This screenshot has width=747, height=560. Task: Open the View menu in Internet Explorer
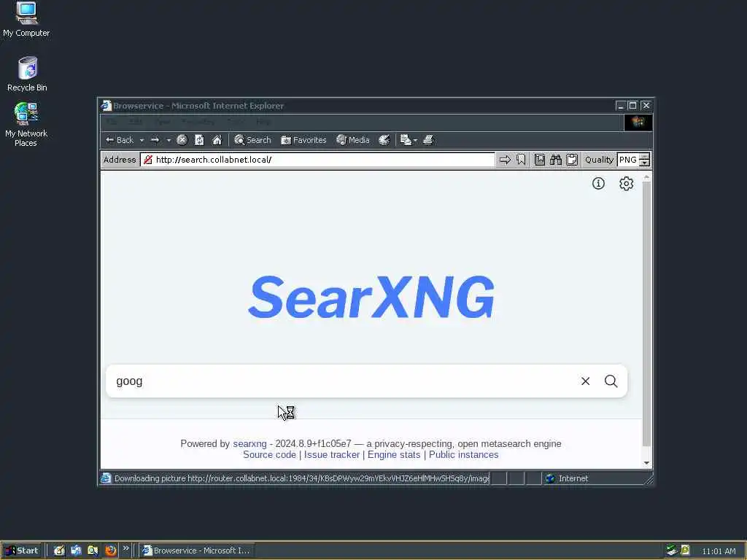[x=162, y=122]
